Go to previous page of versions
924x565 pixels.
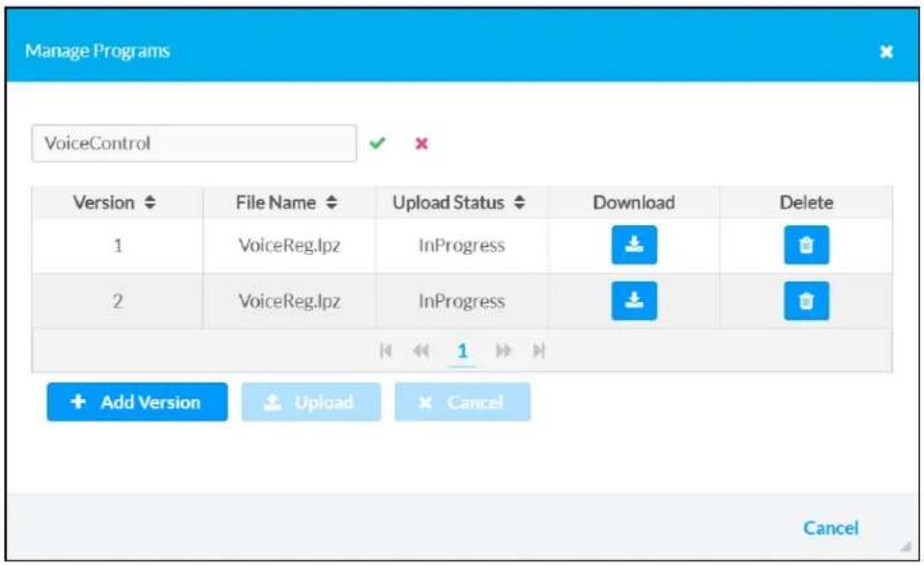point(420,351)
